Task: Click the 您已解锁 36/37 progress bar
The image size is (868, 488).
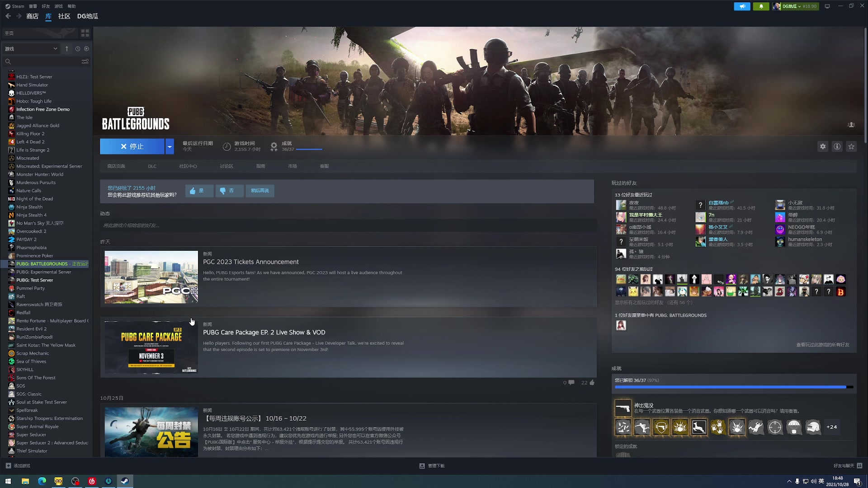Action: (x=734, y=387)
